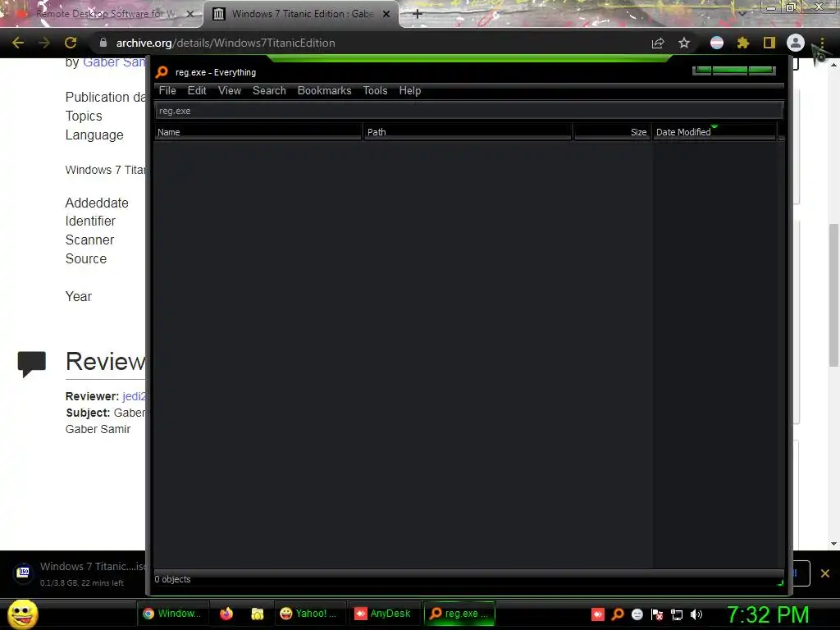The image size is (840, 630).
Task: Click the striped flag extension icon
Action: coord(717,43)
